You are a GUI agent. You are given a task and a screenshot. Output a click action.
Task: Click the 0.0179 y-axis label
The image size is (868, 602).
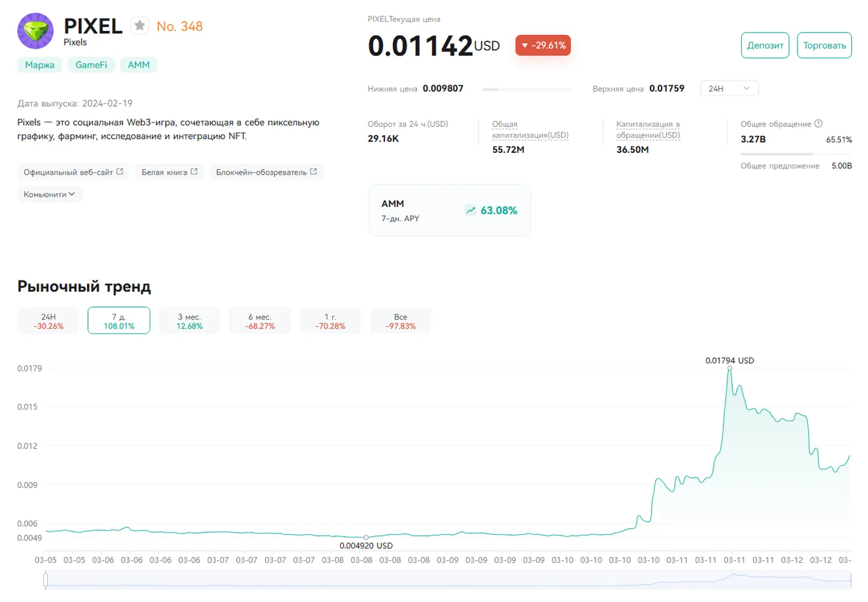click(29, 368)
